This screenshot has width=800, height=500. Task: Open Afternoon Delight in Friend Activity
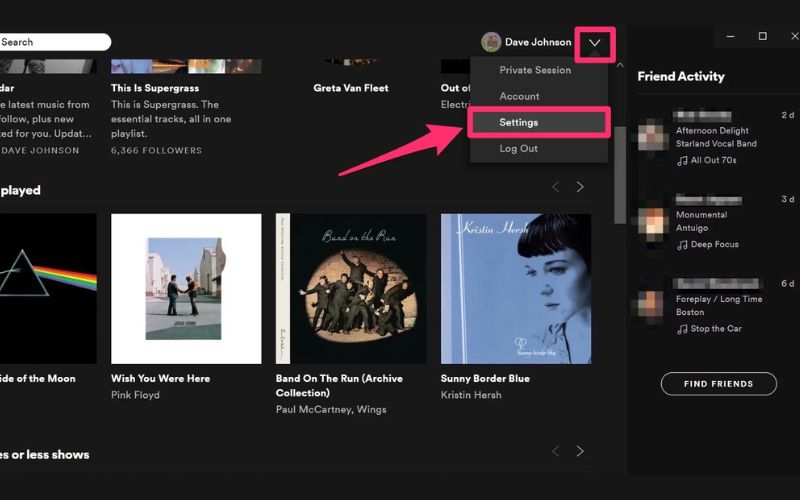(x=712, y=131)
